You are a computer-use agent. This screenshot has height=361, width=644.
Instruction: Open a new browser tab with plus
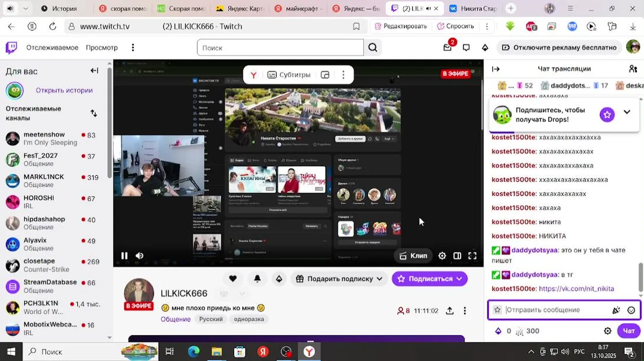click(x=511, y=9)
